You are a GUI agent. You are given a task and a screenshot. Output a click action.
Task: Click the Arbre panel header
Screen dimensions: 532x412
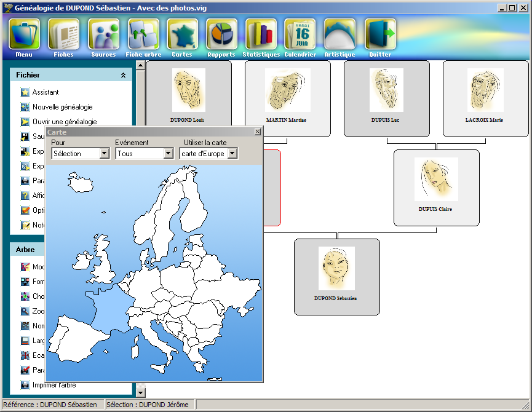click(27, 250)
